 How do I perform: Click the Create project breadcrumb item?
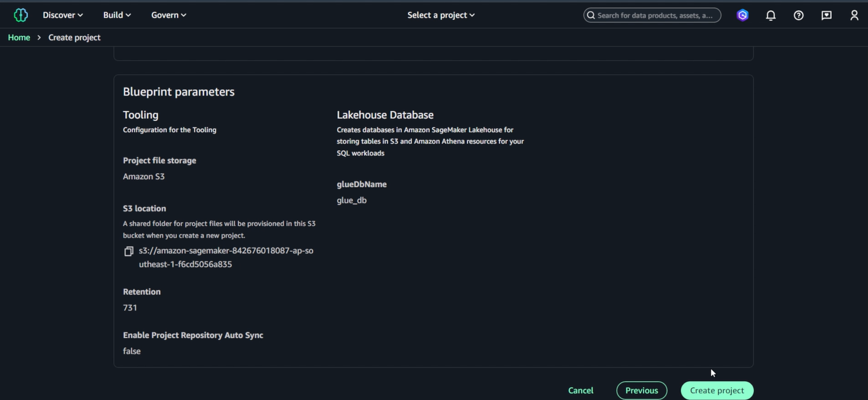[74, 37]
